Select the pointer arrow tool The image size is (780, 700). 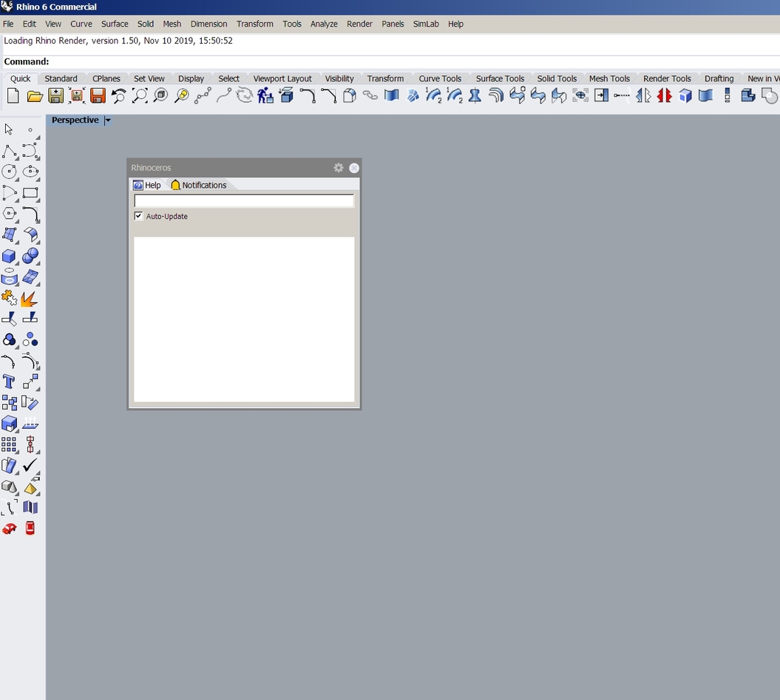tap(8, 129)
